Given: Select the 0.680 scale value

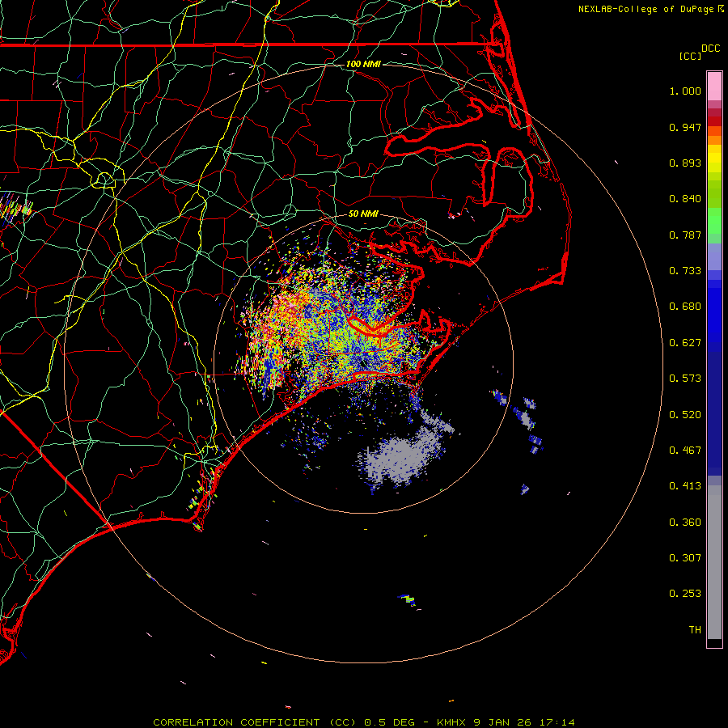Looking at the screenshot, I should click(x=685, y=307).
